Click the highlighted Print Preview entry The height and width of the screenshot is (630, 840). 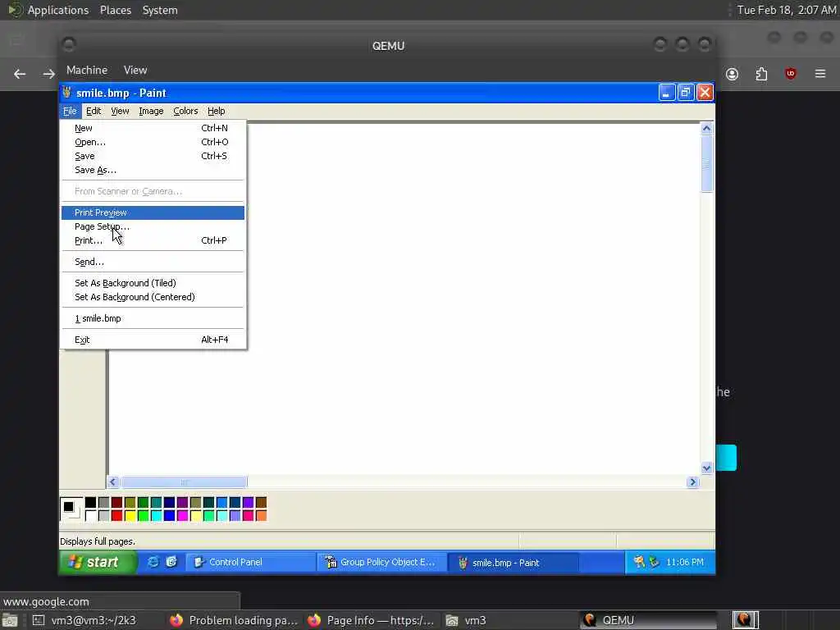pyautogui.click(x=153, y=212)
